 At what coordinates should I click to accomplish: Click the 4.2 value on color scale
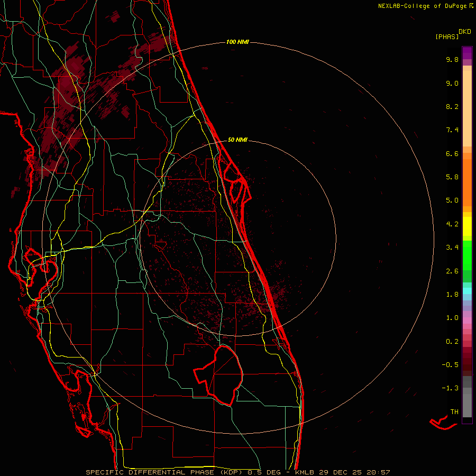452,224
